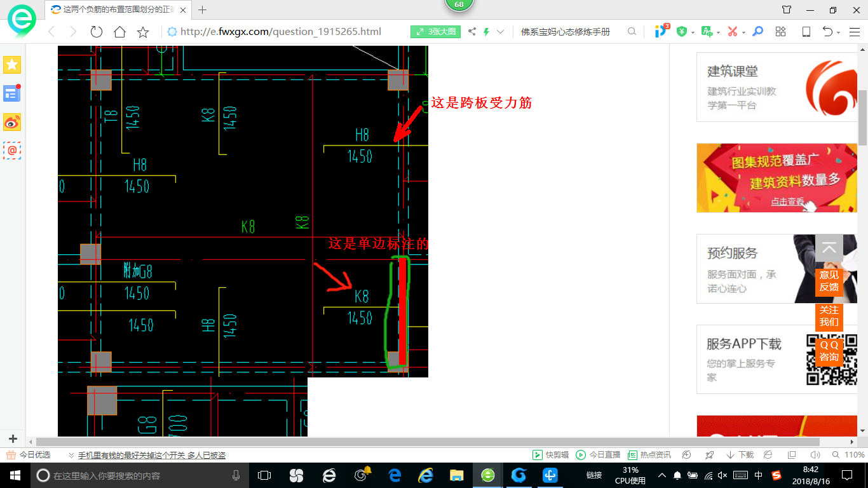Open news link 手机里有钱的最好关掉这个开关
The image size is (868, 488).
tap(152, 456)
